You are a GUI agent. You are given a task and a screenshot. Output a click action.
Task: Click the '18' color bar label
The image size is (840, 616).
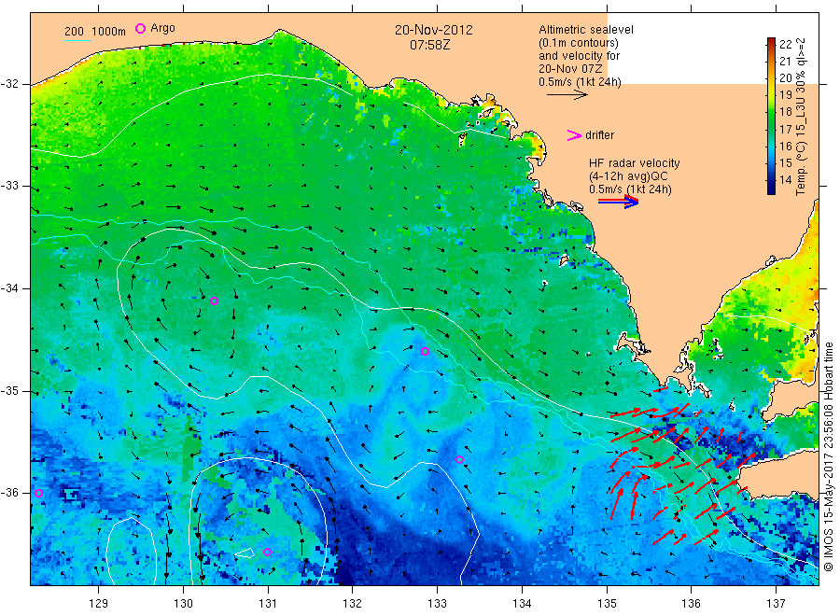(x=785, y=112)
